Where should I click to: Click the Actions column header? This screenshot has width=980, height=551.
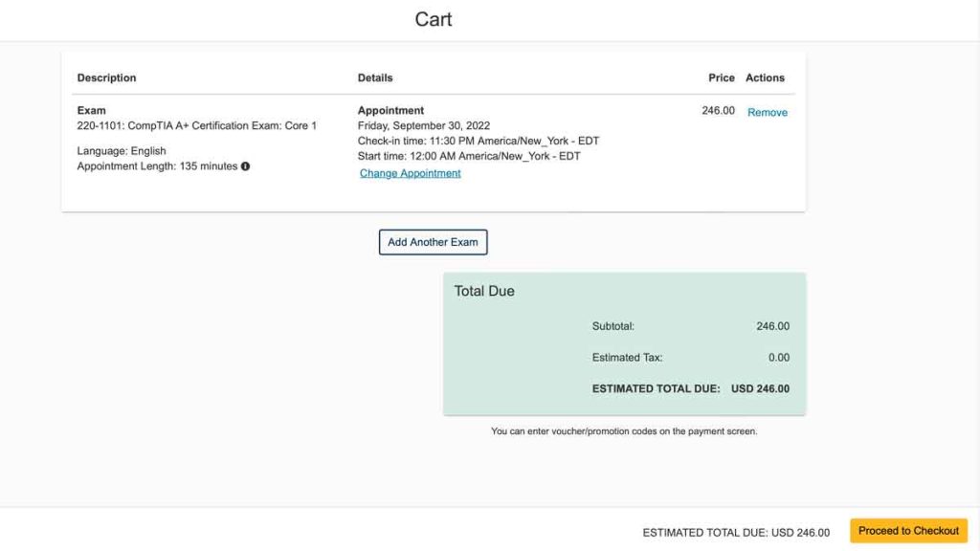(765, 77)
